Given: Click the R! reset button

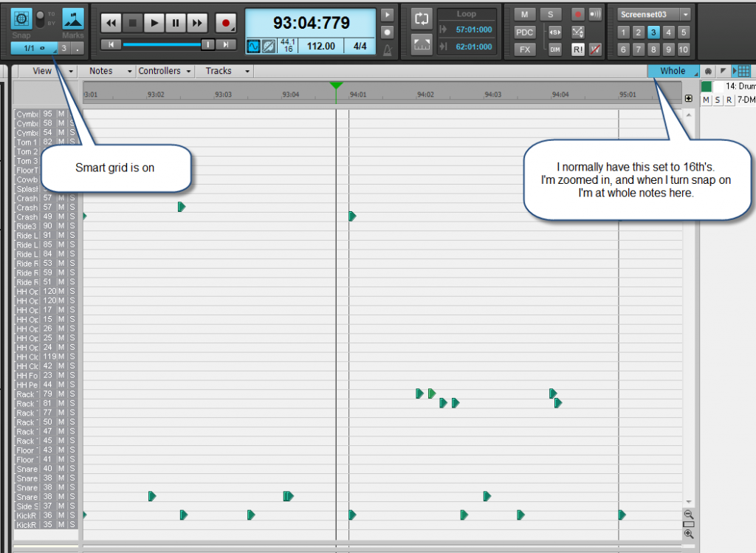Looking at the screenshot, I should (x=577, y=49).
